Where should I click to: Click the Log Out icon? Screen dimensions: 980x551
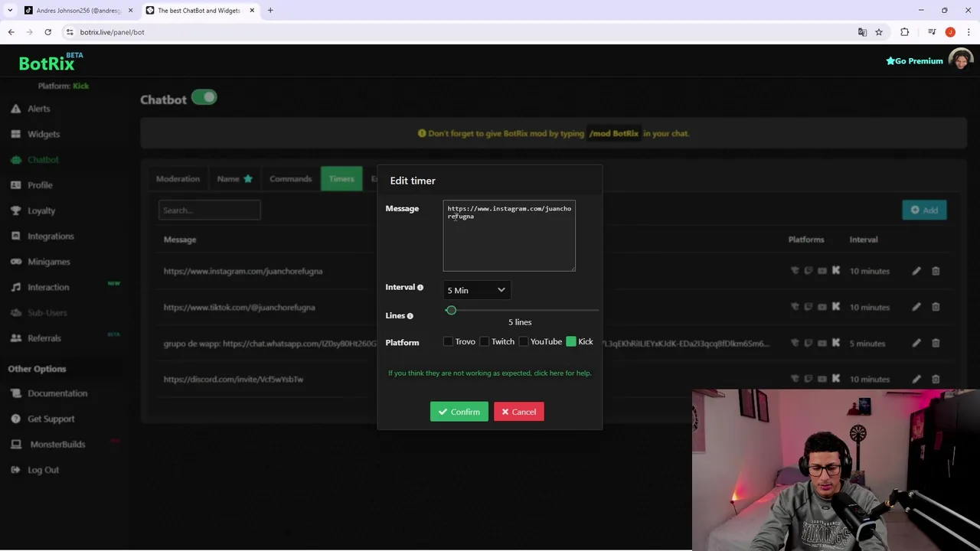click(x=15, y=470)
